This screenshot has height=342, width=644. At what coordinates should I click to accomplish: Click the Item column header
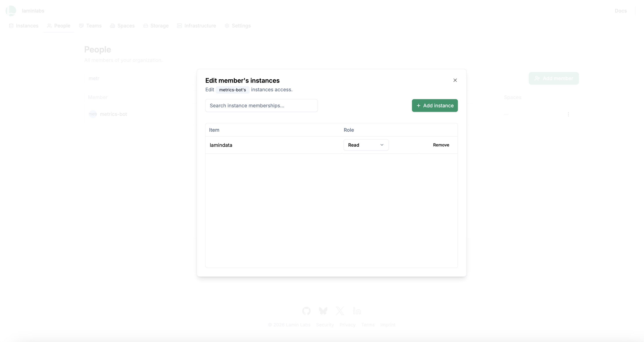214,130
